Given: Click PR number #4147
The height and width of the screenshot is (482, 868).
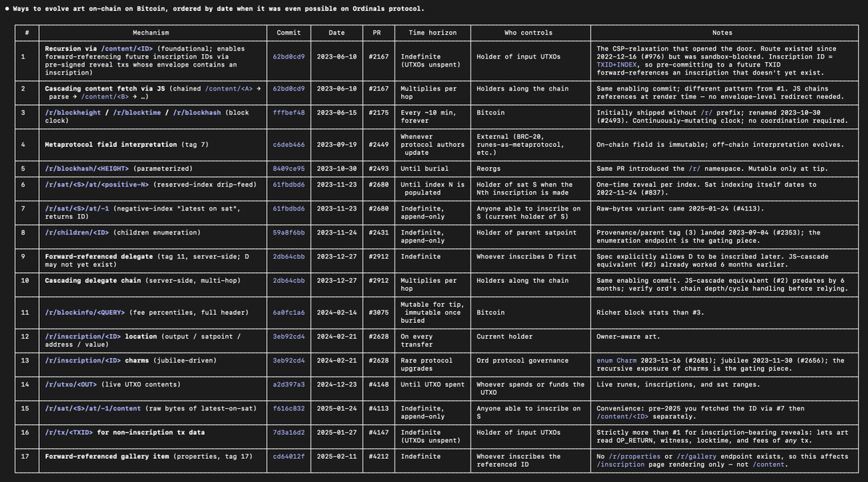Looking at the screenshot, I should pos(379,433).
